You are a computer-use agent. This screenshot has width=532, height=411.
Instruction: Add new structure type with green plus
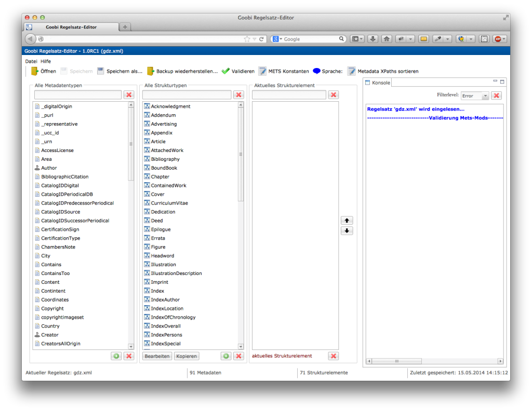pyautogui.click(x=227, y=356)
